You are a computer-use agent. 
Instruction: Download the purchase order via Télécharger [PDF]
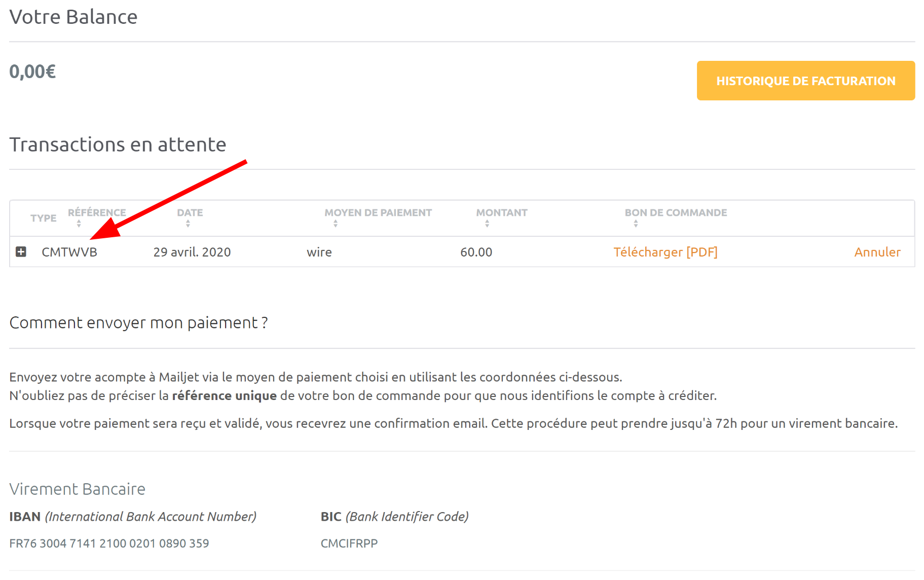point(665,252)
